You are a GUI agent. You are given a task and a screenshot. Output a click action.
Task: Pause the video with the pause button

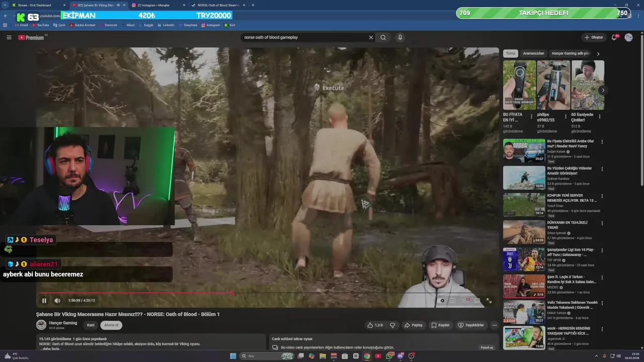point(44,301)
